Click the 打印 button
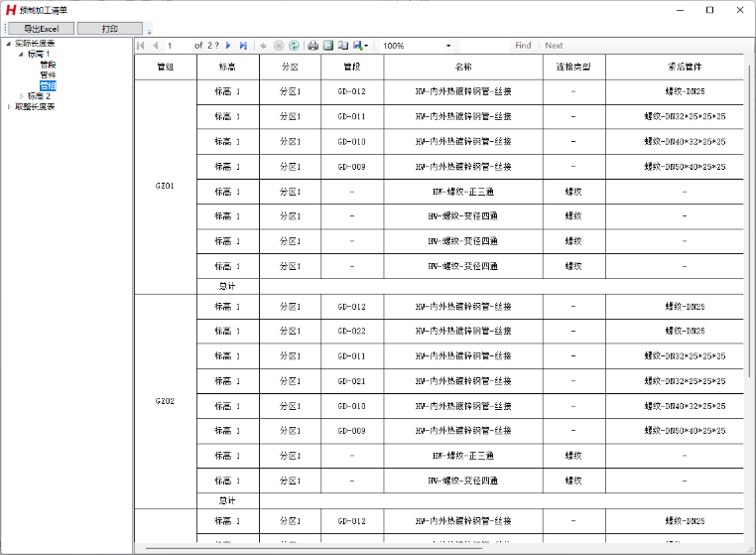The width and height of the screenshot is (756, 555). click(x=109, y=29)
